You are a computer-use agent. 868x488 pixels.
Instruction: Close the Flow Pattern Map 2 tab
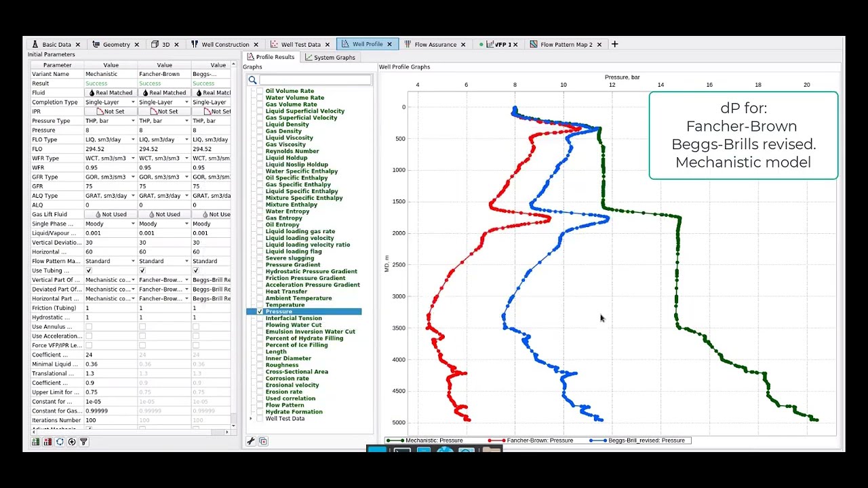click(x=599, y=45)
